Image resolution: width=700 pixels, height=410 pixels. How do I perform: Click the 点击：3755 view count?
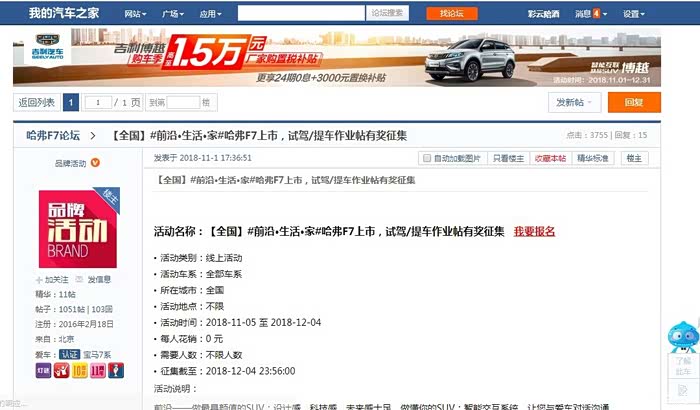587,135
